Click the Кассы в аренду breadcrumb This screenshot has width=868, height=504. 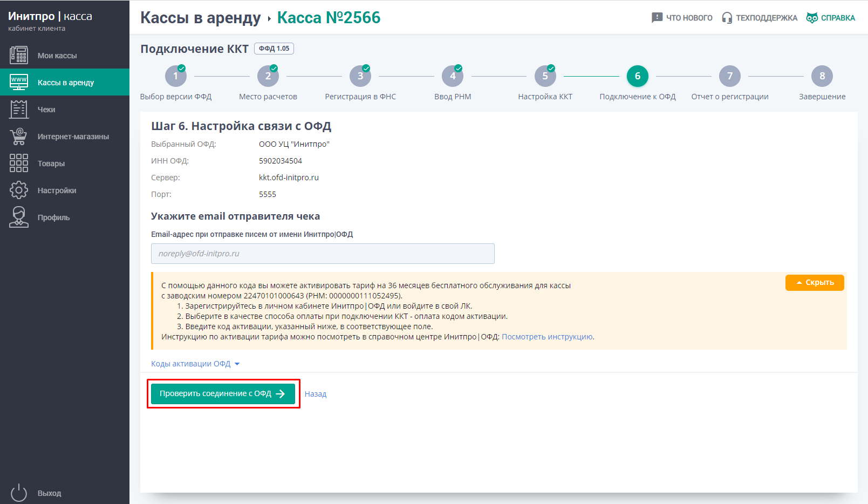click(x=201, y=18)
